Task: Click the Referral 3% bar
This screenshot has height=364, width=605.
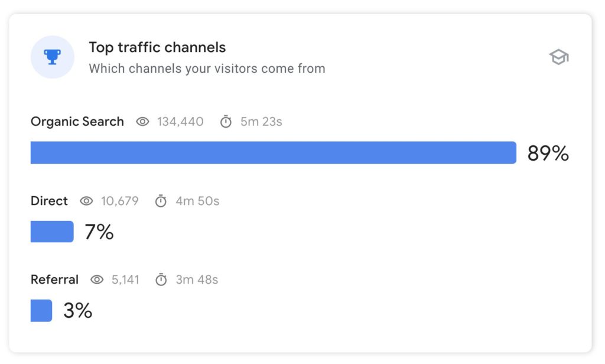Action: [x=41, y=310]
